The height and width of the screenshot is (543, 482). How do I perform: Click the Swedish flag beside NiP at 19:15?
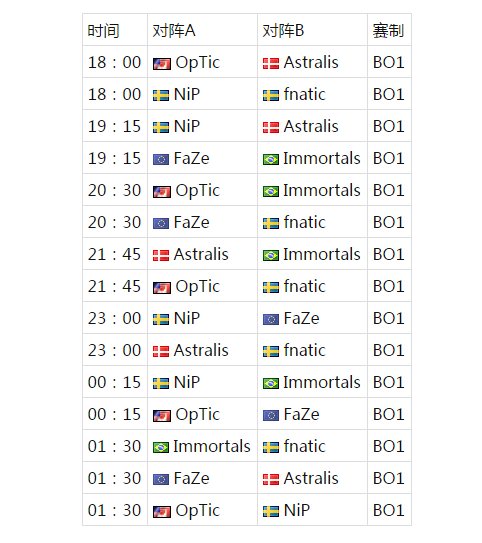click(x=161, y=127)
